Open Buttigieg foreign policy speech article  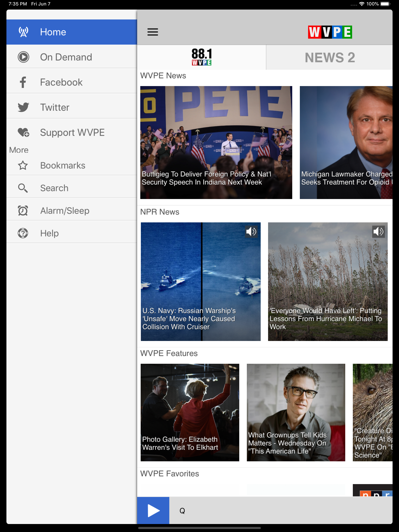[x=216, y=142]
